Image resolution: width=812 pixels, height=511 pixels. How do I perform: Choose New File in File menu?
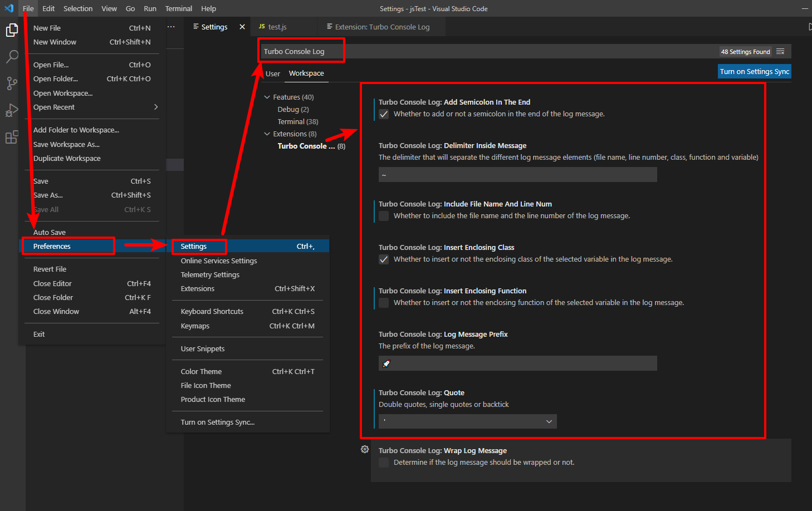[x=92, y=28]
